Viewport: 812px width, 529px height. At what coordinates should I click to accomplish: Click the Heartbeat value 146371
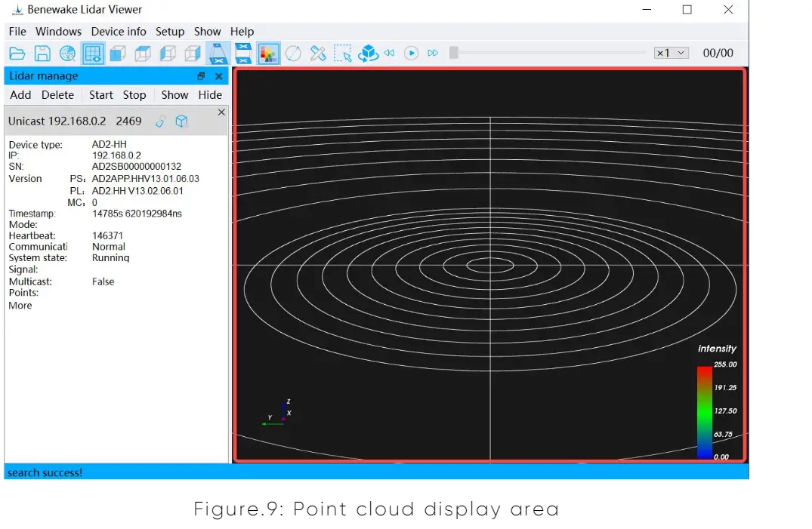click(x=108, y=236)
